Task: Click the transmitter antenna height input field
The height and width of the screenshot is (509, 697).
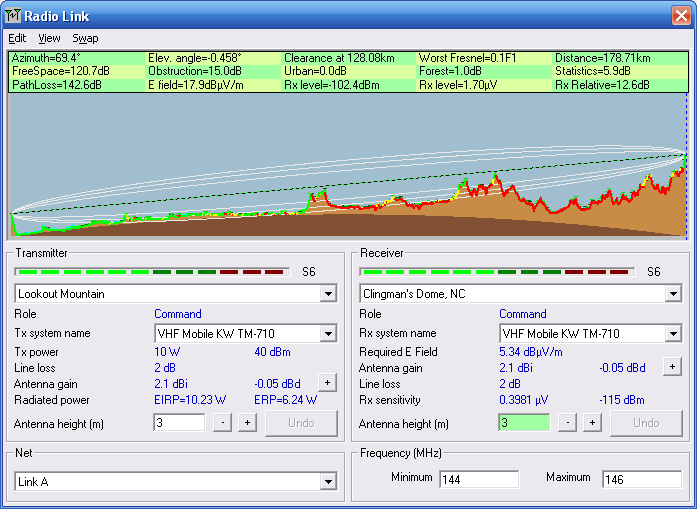Action: pyautogui.click(x=178, y=423)
